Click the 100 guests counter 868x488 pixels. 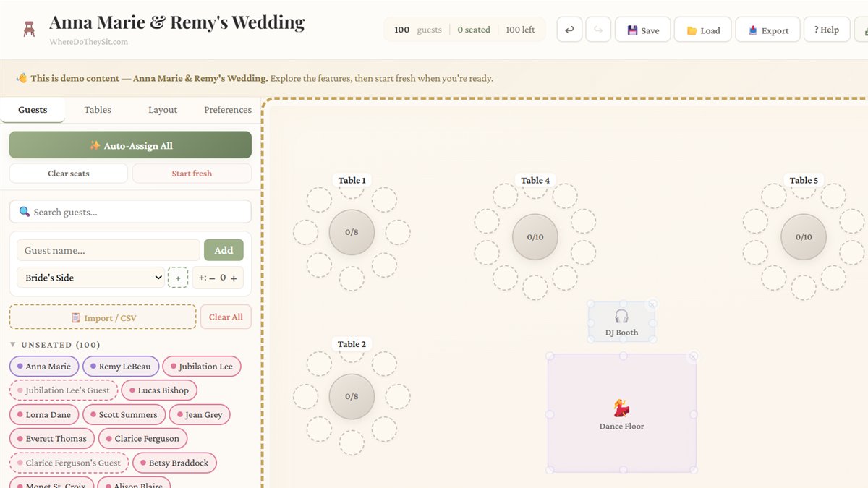[417, 30]
